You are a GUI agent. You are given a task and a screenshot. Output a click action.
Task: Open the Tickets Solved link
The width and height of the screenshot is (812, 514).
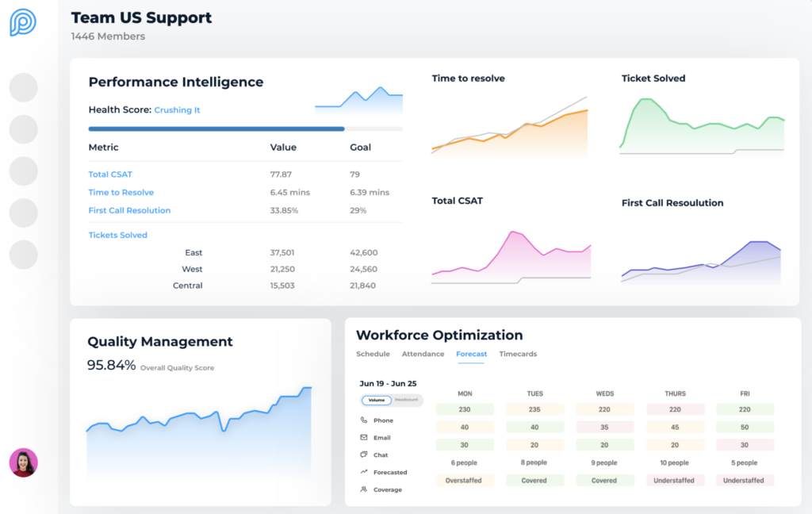(118, 236)
